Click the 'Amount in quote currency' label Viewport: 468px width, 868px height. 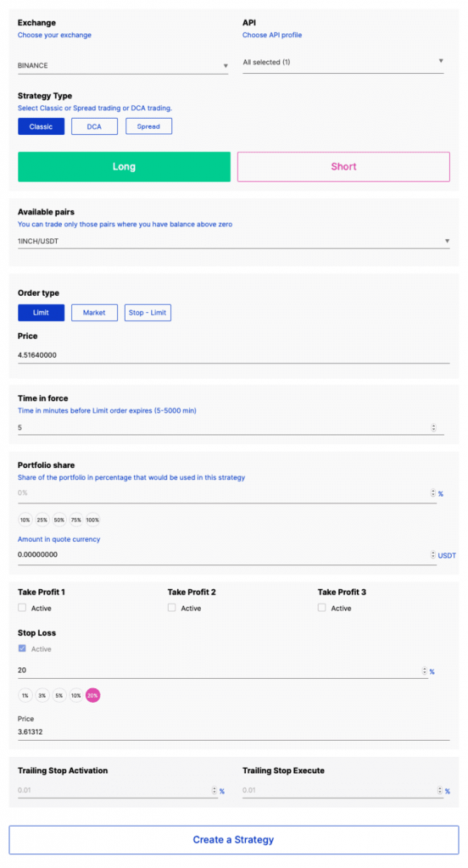click(x=58, y=539)
